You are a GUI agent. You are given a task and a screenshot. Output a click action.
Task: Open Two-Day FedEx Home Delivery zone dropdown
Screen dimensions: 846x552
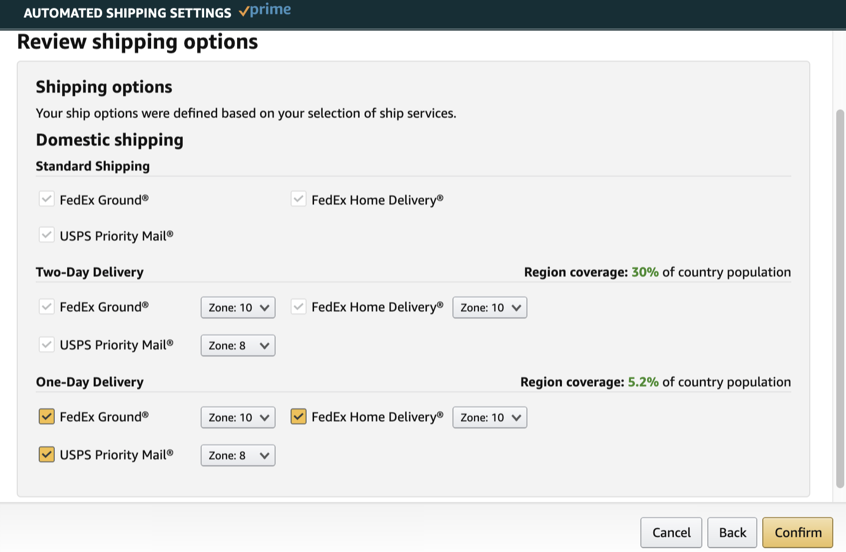[489, 308]
